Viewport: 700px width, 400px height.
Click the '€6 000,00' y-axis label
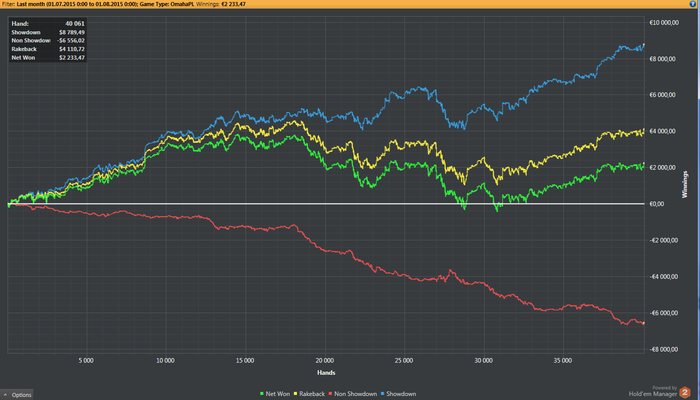click(664, 95)
